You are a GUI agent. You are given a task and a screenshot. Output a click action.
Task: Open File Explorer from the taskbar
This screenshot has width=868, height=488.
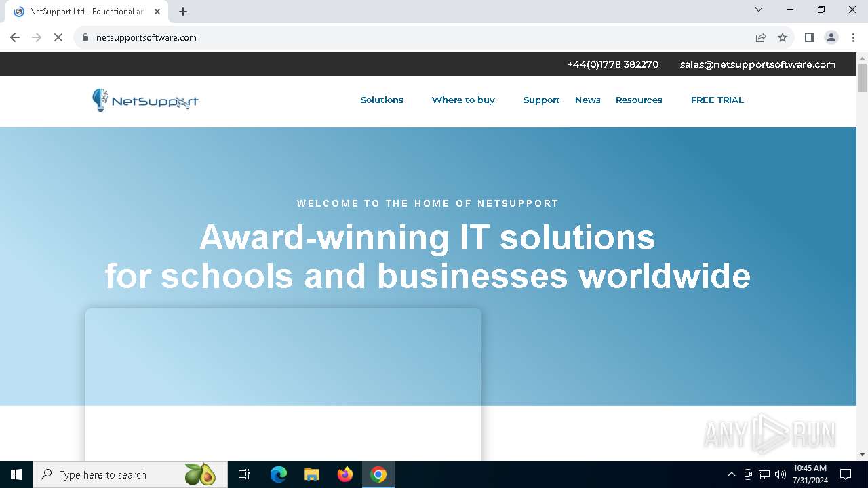coord(312,474)
